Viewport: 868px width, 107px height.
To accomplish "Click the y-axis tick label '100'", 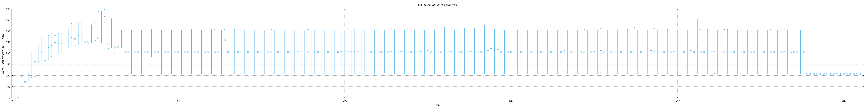I will pyautogui.click(x=8, y=76).
